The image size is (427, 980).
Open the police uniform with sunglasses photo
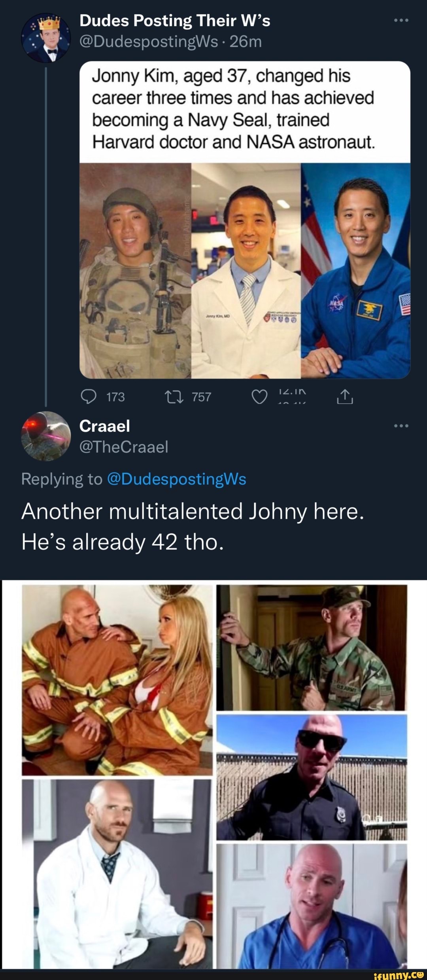(x=312, y=777)
